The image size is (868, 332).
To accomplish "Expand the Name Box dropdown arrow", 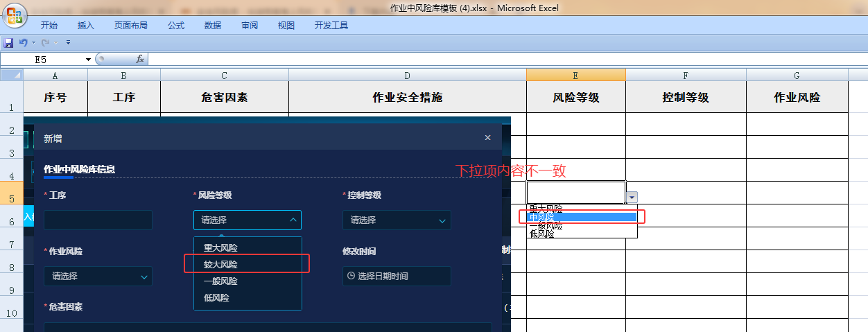I will [x=88, y=60].
